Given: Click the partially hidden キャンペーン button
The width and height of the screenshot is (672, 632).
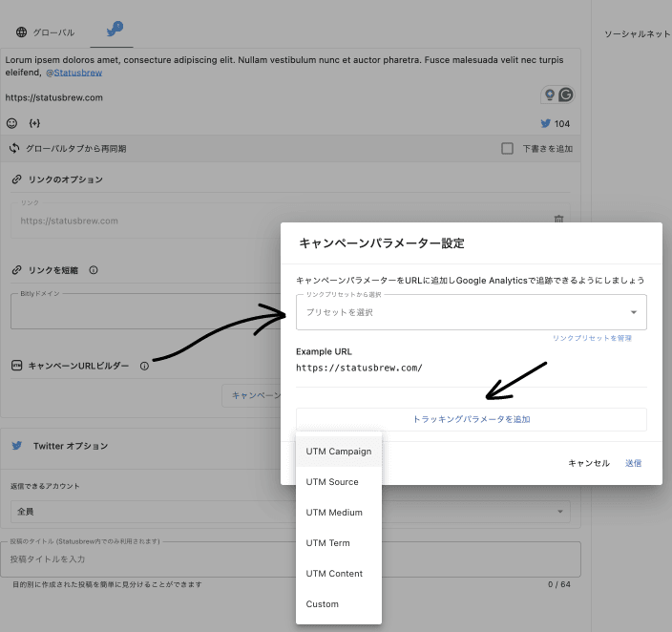Looking at the screenshot, I should (252, 395).
